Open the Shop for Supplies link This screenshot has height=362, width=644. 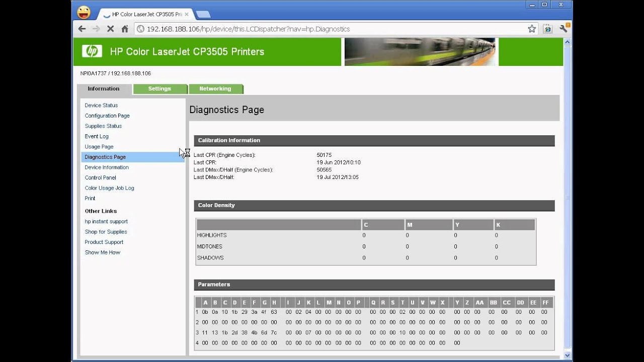point(106,232)
